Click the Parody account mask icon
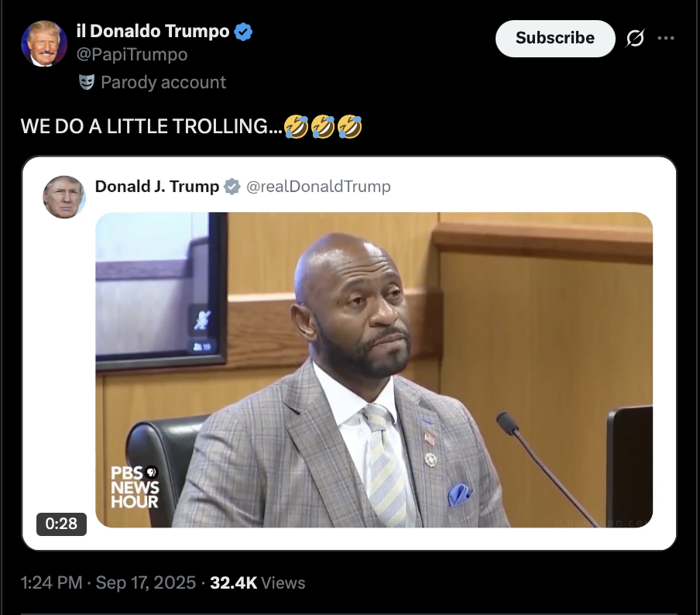700x615 pixels. coord(87,82)
